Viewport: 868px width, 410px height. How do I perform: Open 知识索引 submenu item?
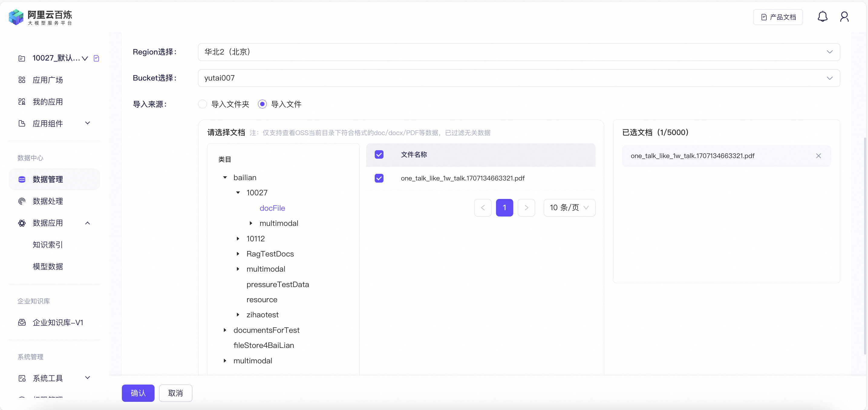[x=47, y=245]
